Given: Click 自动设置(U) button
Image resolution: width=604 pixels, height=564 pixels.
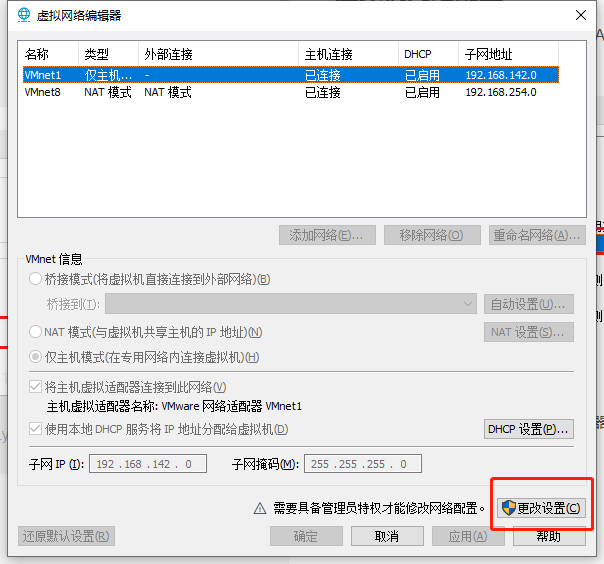Looking at the screenshot, I should (x=529, y=304).
